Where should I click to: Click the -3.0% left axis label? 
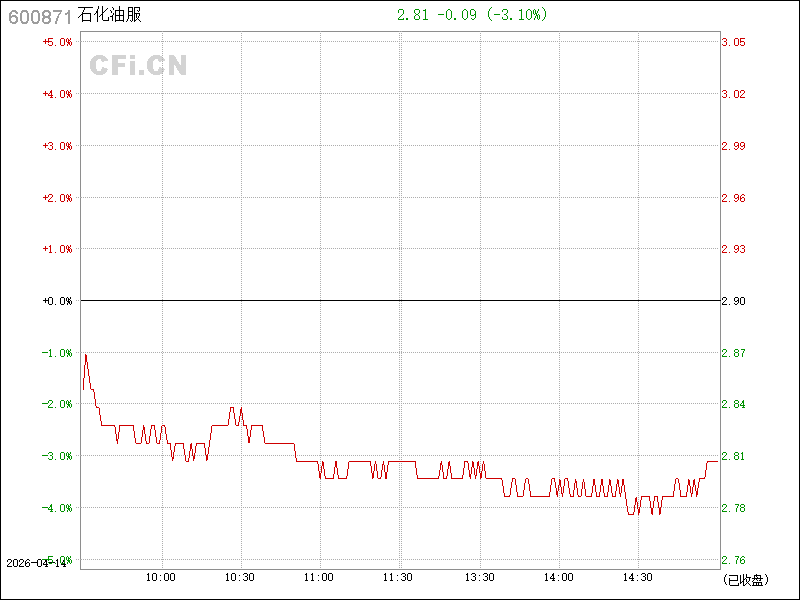coord(57,456)
